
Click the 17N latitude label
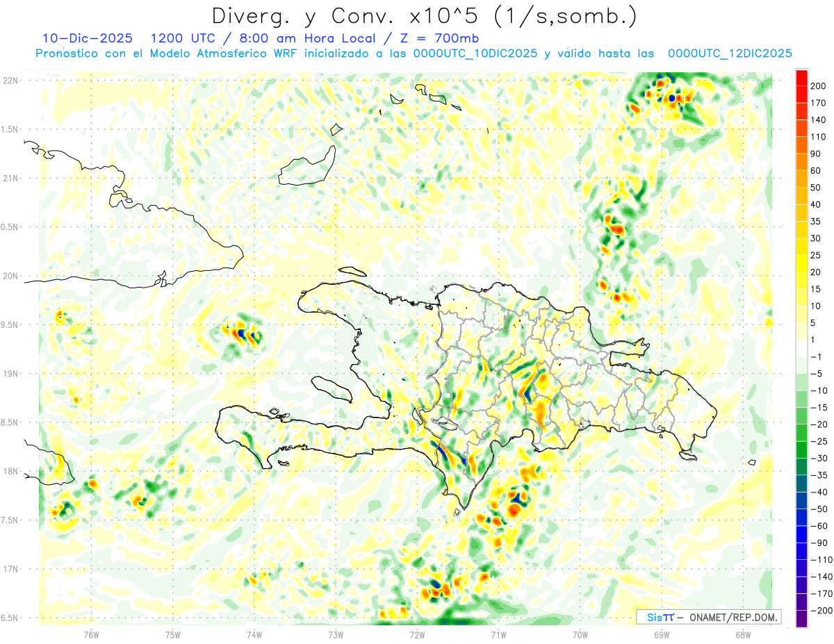click(x=10, y=569)
